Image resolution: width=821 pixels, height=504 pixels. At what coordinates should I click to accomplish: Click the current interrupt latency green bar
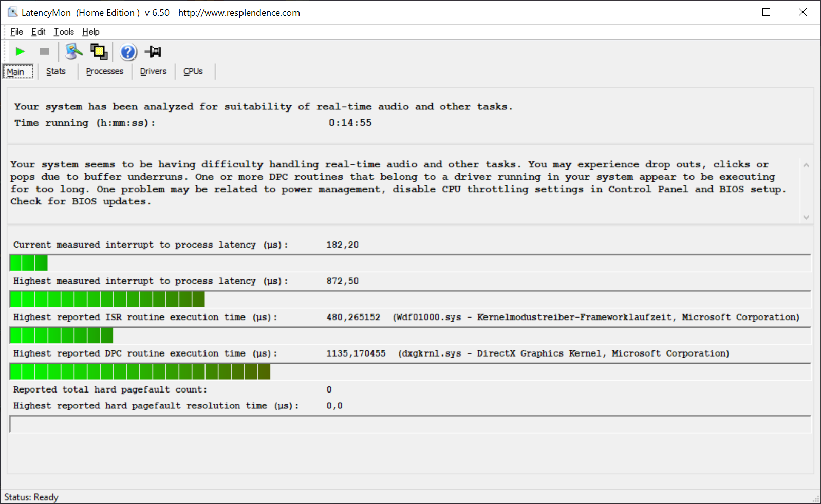tap(410, 263)
